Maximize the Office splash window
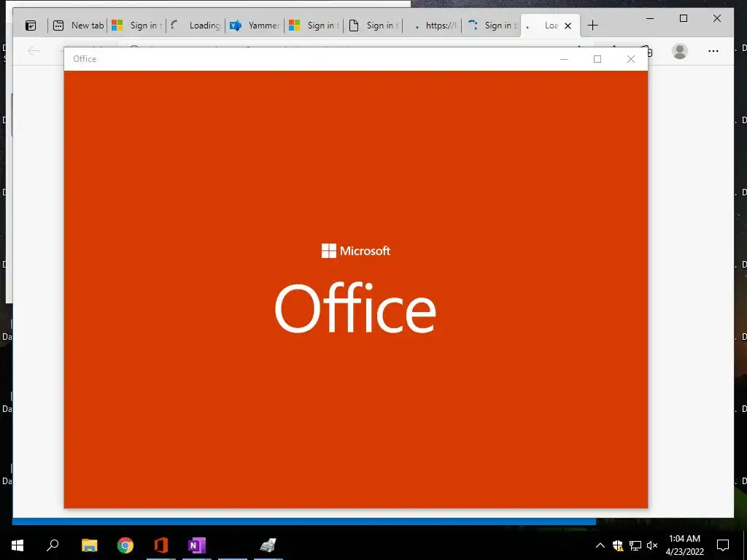 [x=597, y=59]
